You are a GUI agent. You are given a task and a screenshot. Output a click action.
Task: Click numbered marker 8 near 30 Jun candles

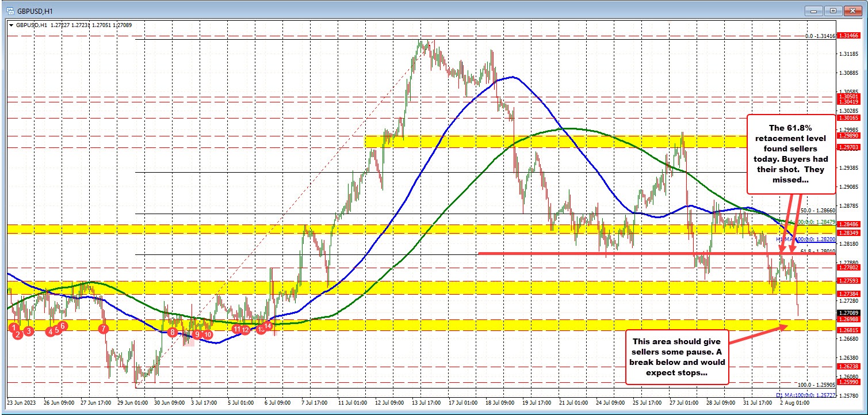(x=172, y=333)
